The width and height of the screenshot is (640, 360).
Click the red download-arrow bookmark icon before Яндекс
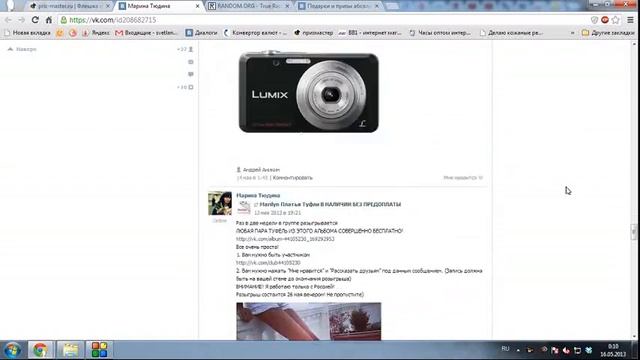85,33
